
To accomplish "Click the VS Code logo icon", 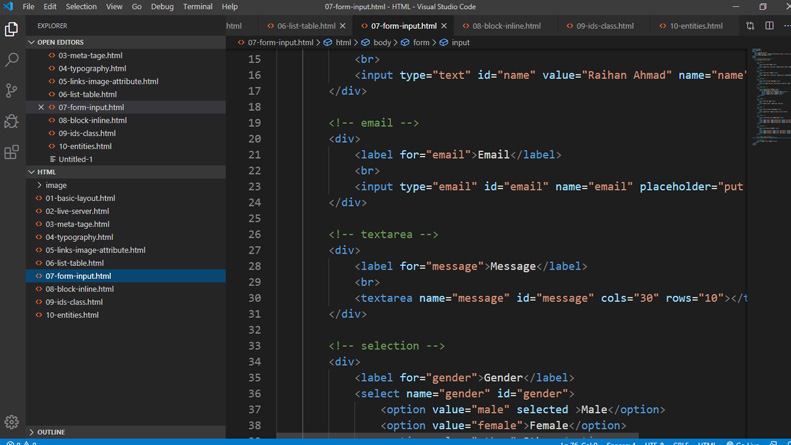I will [8, 7].
